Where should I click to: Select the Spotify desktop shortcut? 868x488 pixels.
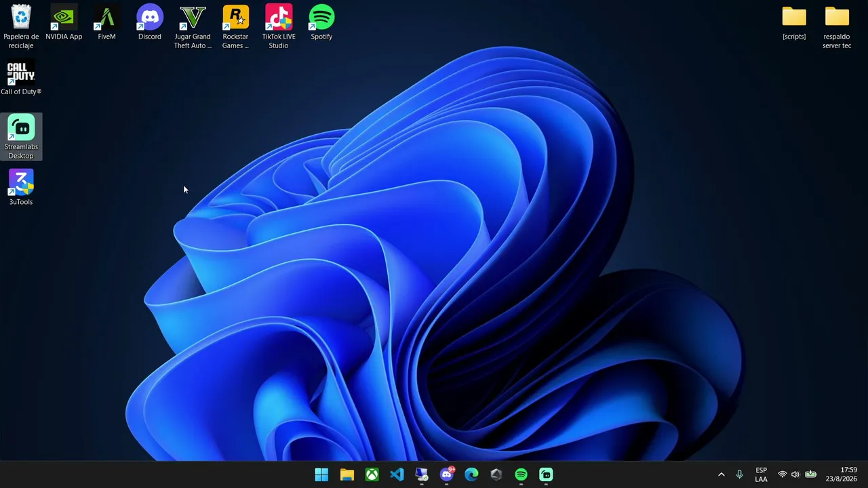[x=321, y=23]
